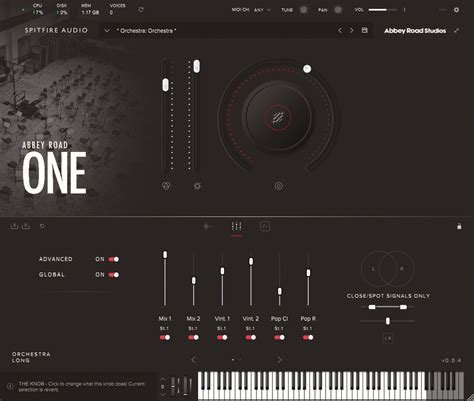Save the preset with the floppy disk icon

coord(365,30)
